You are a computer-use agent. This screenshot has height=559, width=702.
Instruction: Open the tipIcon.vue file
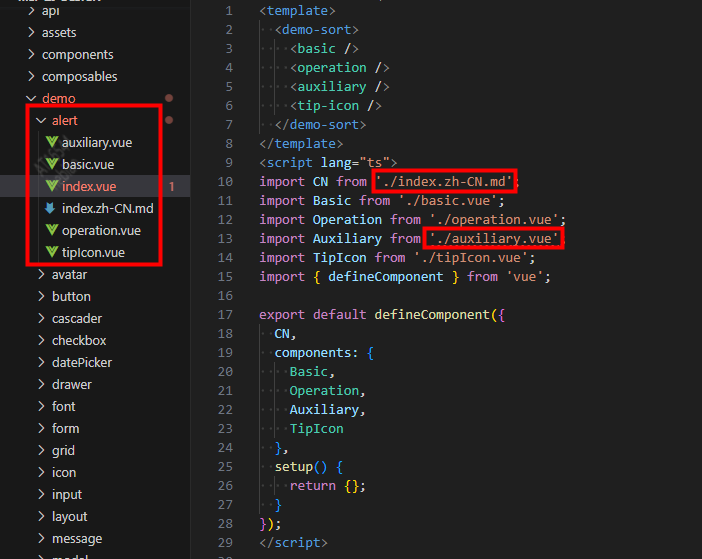pos(93,252)
